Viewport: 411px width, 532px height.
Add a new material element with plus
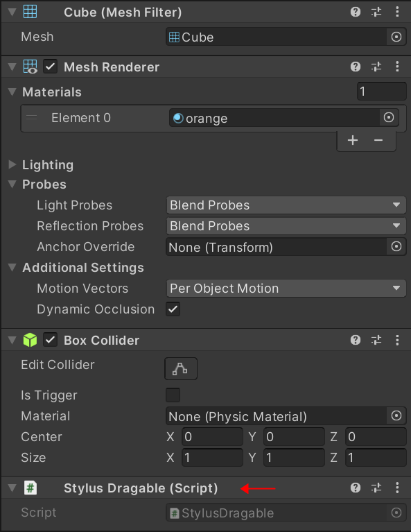(x=353, y=140)
